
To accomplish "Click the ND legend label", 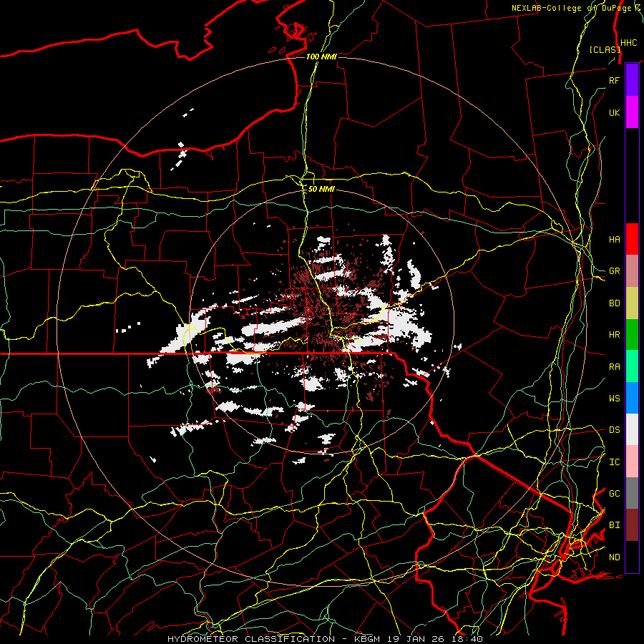I will point(614,557).
